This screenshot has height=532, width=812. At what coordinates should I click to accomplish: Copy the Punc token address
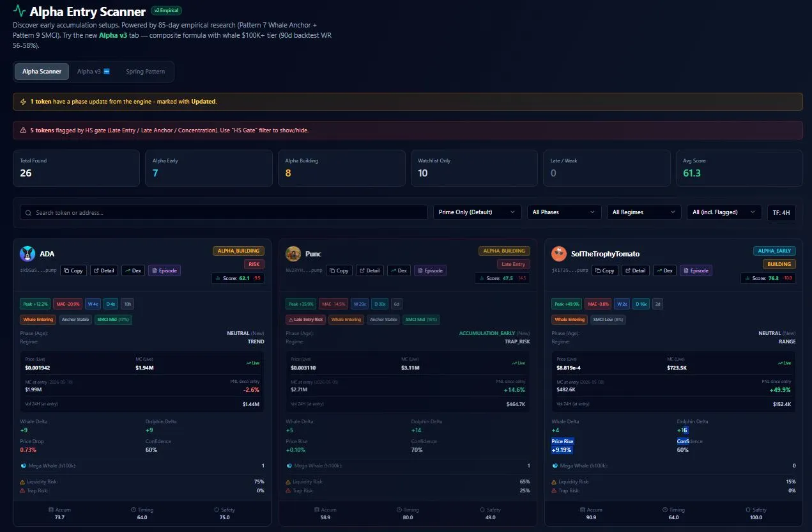pyautogui.click(x=339, y=270)
